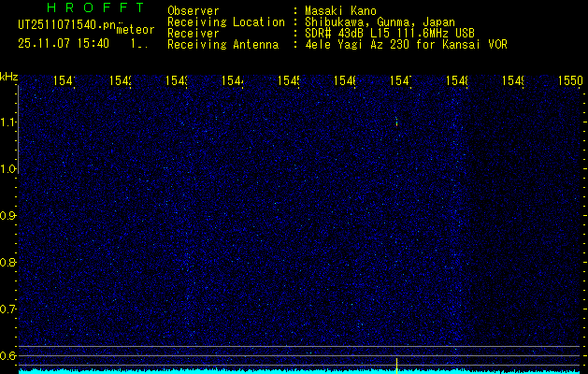
Task: Click the 1541 time axis label
Action: click(65, 80)
